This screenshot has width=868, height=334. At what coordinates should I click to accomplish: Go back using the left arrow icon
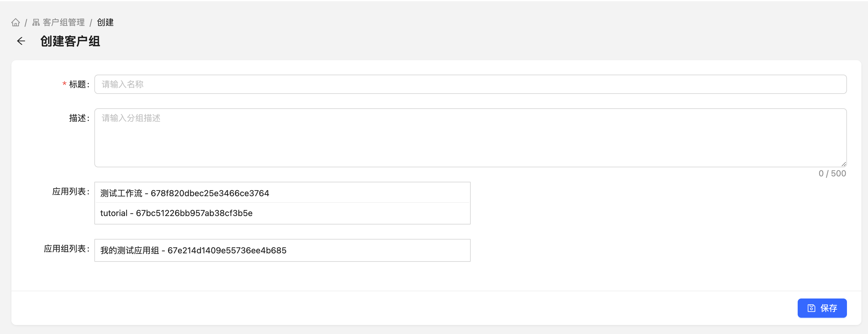(x=21, y=41)
